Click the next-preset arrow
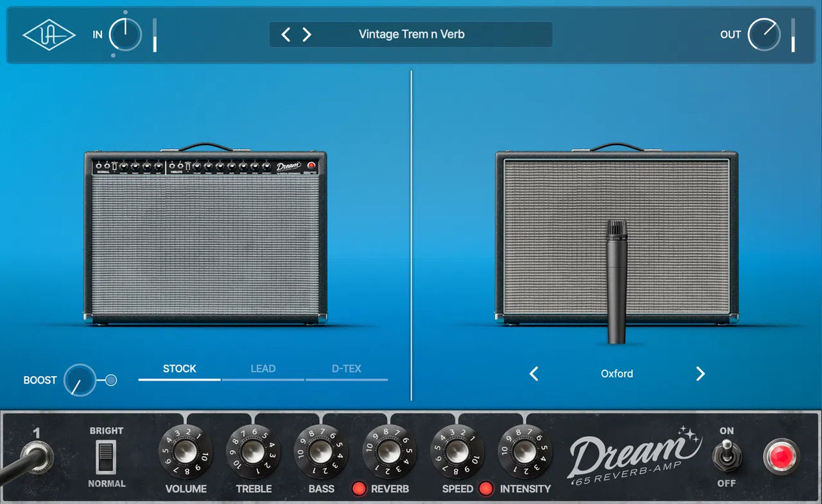 (306, 34)
